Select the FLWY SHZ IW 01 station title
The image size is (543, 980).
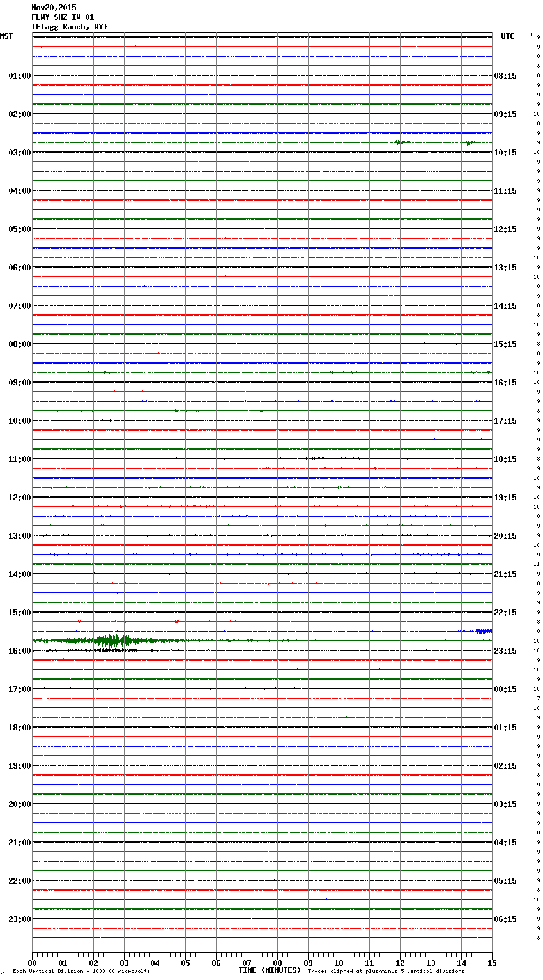click(63, 17)
